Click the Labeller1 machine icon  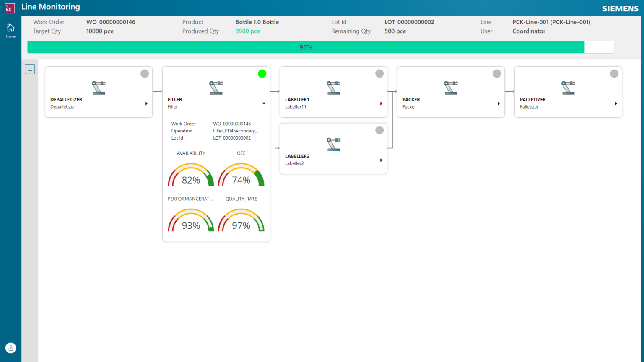pos(333,87)
